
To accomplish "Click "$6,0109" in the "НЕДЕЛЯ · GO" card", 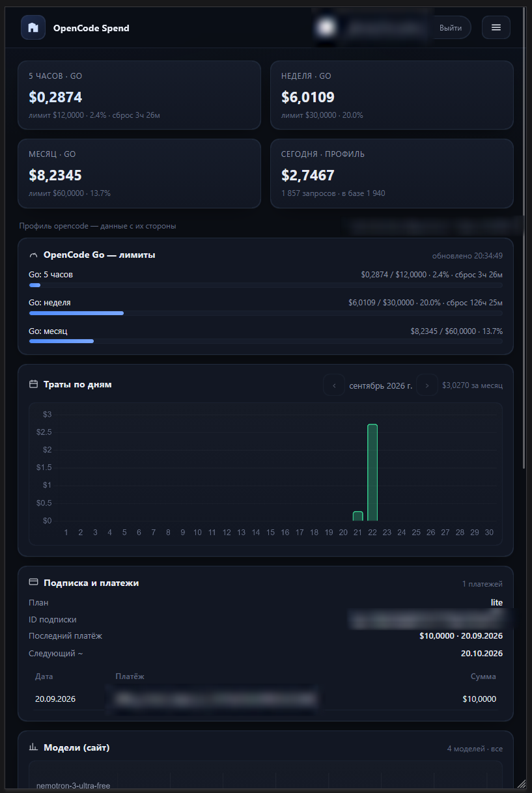I will [308, 98].
